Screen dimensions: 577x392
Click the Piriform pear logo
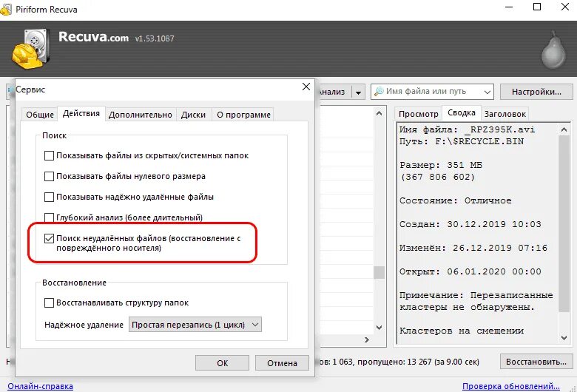coord(554,50)
